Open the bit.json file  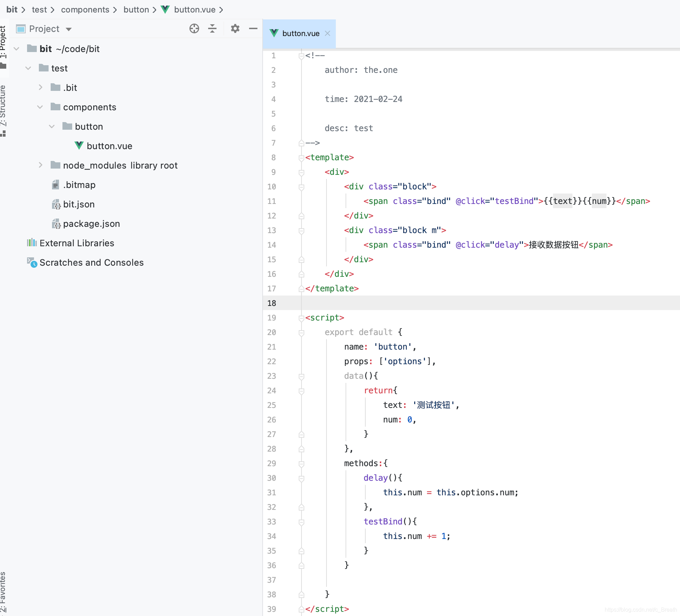pyautogui.click(x=79, y=204)
